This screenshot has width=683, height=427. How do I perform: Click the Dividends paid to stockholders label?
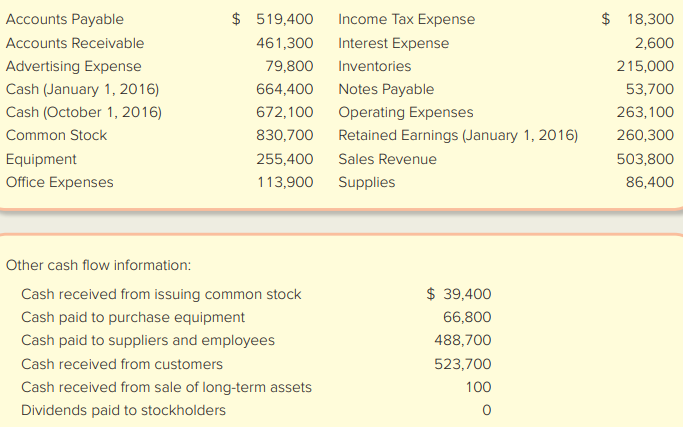pyautogui.click(x=123, y=410)
